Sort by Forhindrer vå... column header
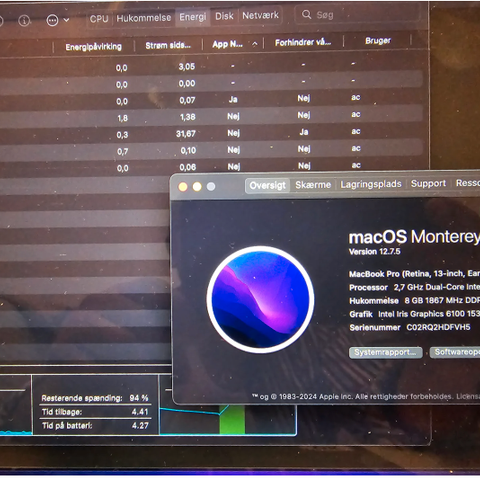480x480 pixels. pos(303,42)
